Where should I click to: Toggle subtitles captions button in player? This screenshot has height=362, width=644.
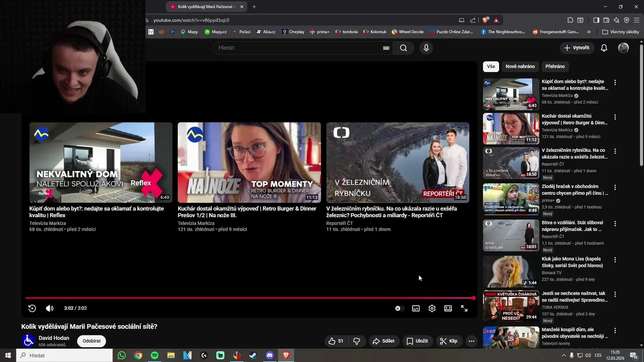[x=416, y=308]
